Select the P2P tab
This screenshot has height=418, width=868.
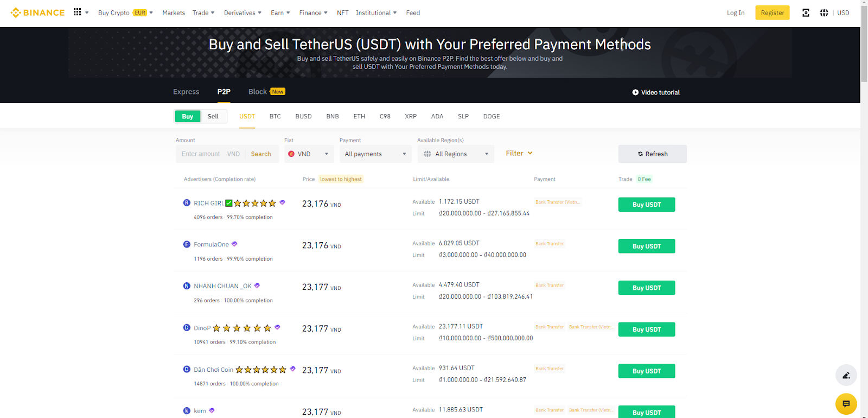[x=224, y=92]
